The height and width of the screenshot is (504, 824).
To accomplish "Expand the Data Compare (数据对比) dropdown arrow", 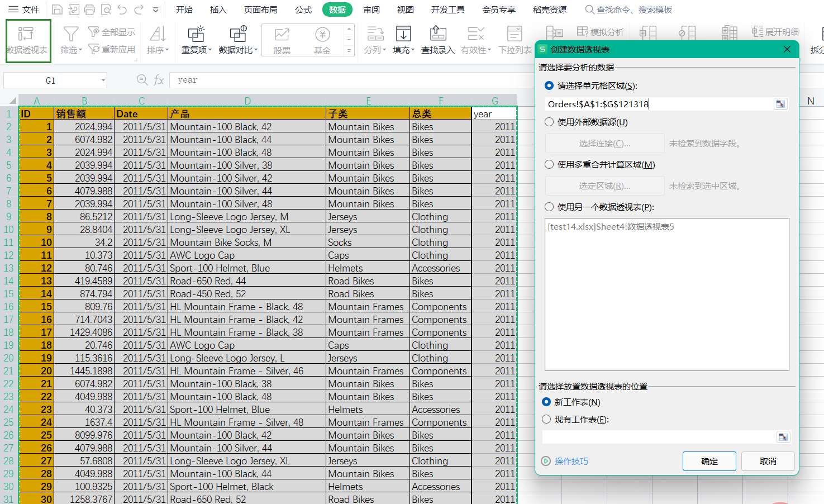I will [x=256, y=50].
